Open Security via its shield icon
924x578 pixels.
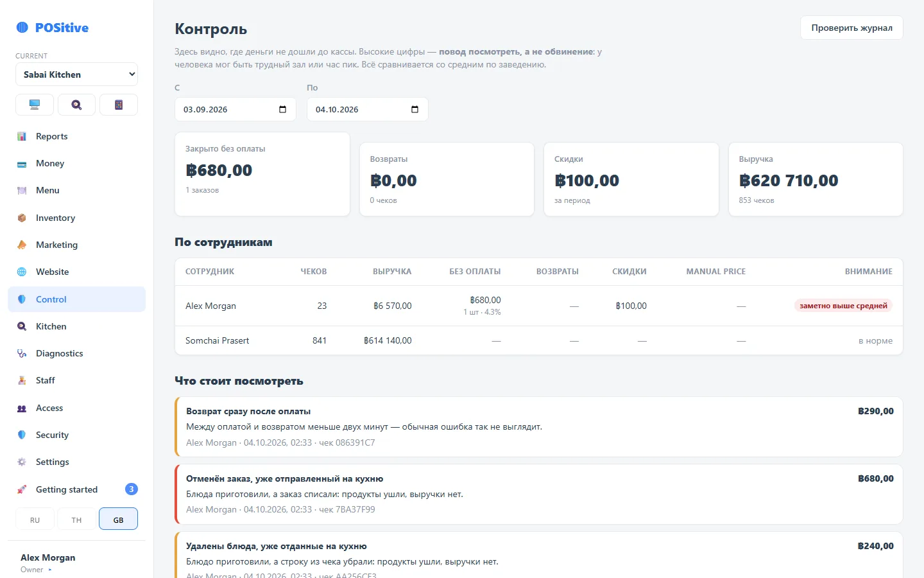(22, 435)
